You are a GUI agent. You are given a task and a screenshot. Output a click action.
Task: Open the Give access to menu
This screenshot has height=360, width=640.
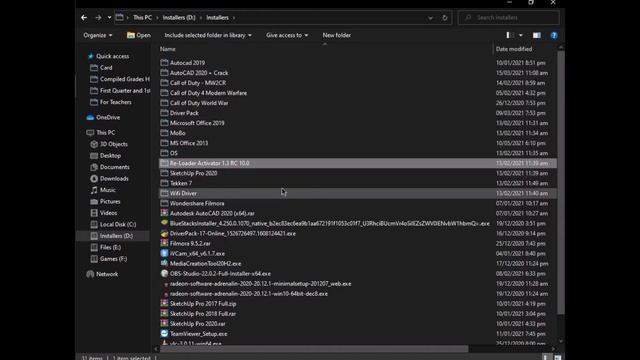(x=287, y=36)
